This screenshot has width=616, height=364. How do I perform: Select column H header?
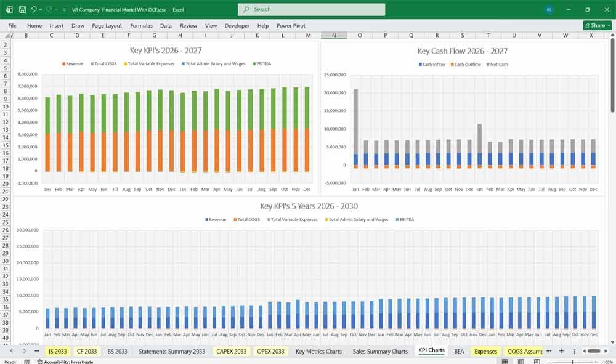pos(180,35)
